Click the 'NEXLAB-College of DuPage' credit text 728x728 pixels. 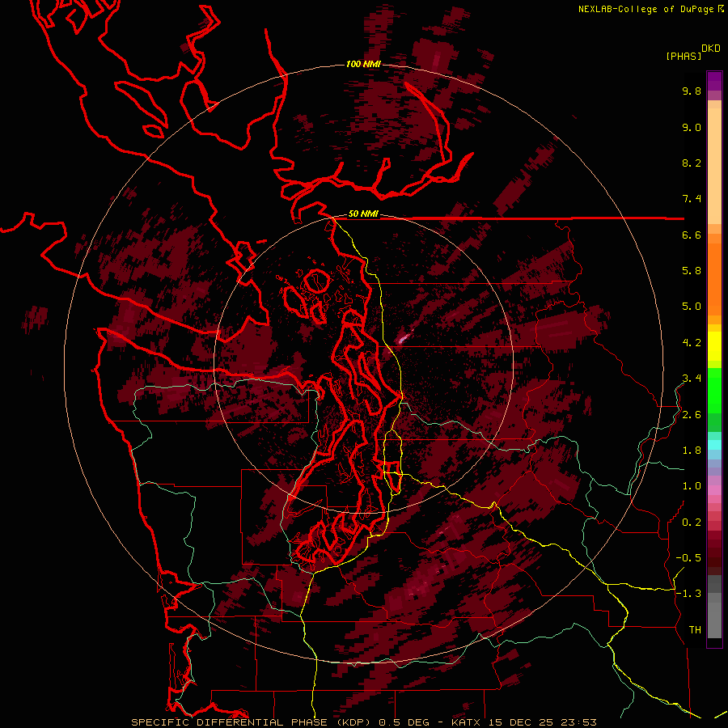tap(646, 9)
